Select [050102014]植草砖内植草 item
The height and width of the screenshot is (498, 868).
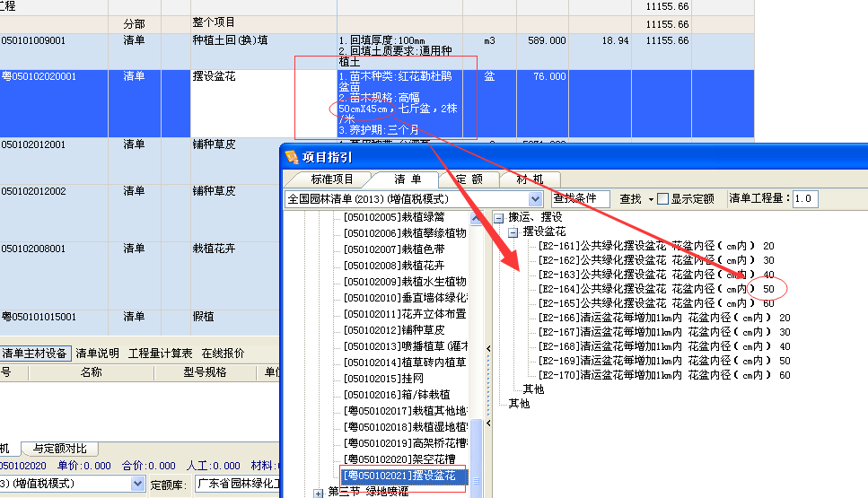coord(405,363)
